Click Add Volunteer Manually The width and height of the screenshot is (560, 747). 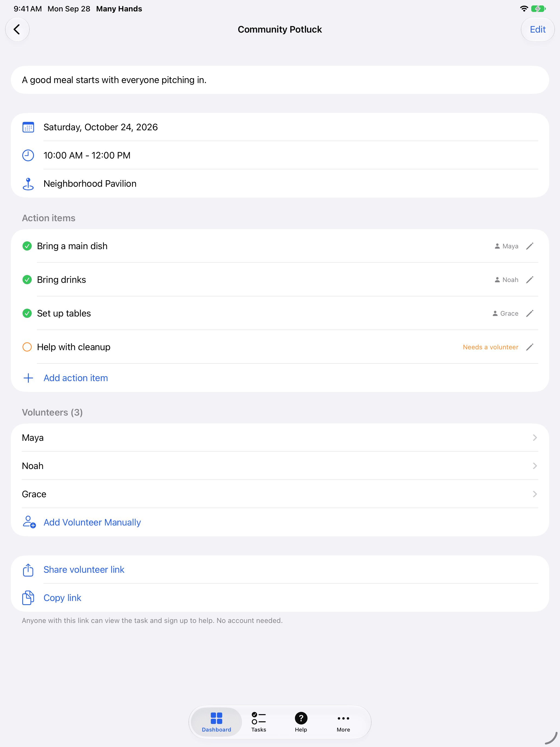92,523
